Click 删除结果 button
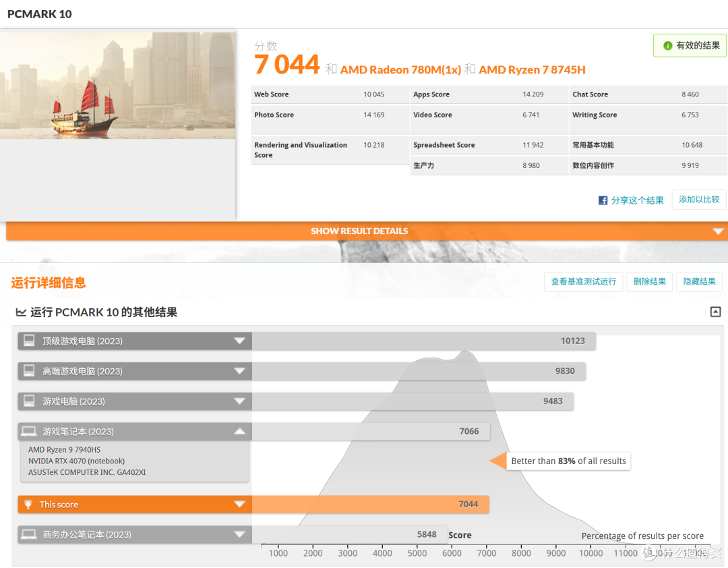 pos(650,282)
